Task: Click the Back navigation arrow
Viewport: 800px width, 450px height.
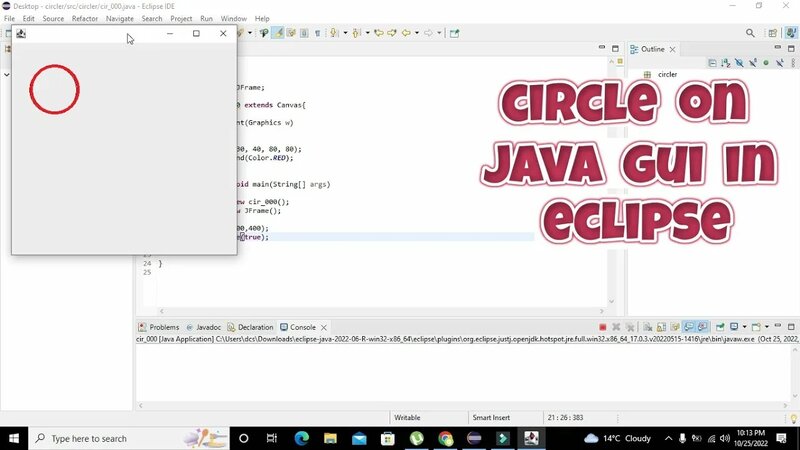Action: point(406,33)
